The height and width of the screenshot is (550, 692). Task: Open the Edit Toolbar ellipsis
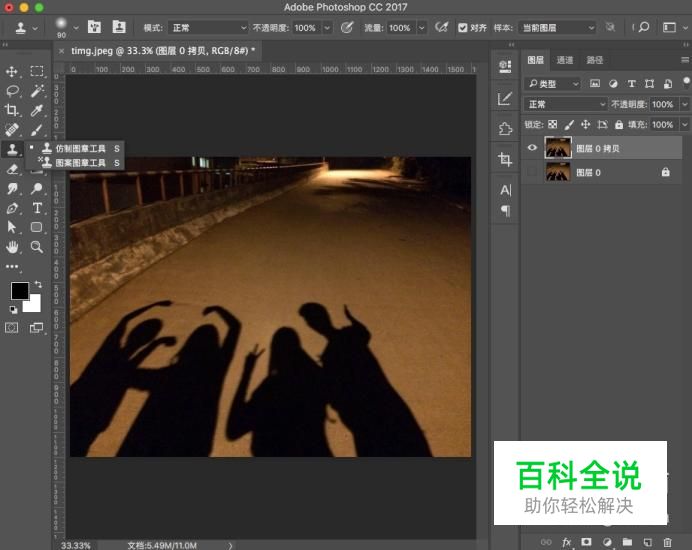point(12,266)
